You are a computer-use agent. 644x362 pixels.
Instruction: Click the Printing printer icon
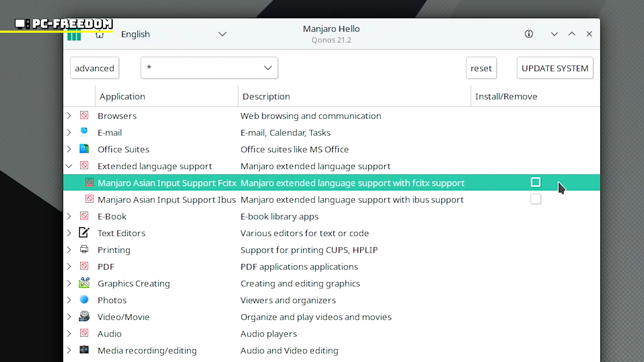(84, 249)
